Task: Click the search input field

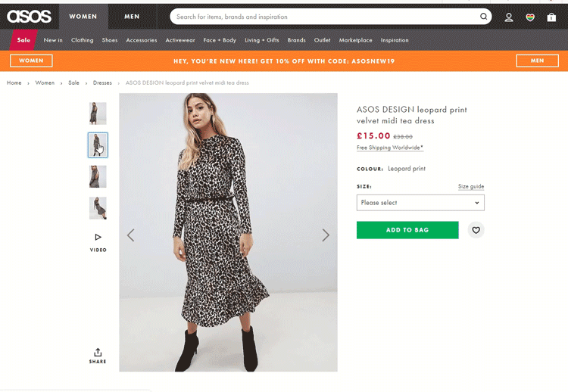Action: pyautogui.click(x=326, y=17)
